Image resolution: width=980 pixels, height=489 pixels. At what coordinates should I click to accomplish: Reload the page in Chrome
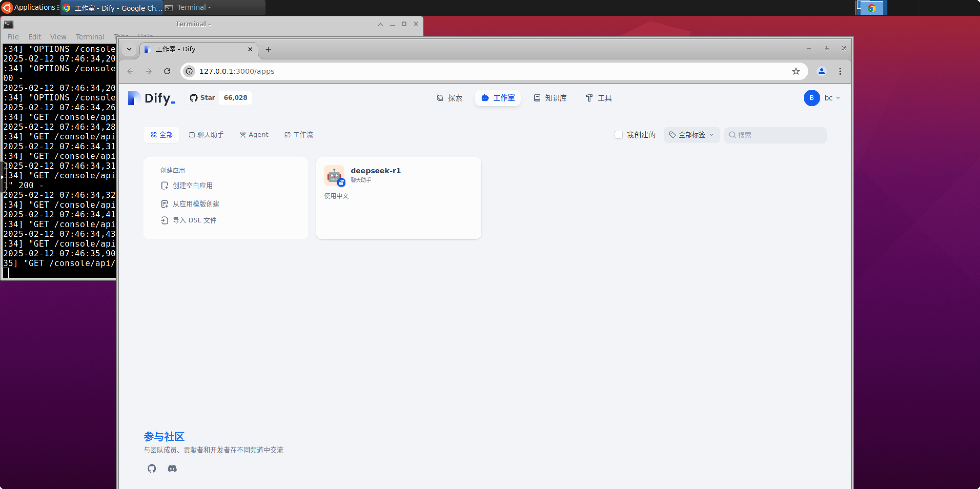coord(167,71)
